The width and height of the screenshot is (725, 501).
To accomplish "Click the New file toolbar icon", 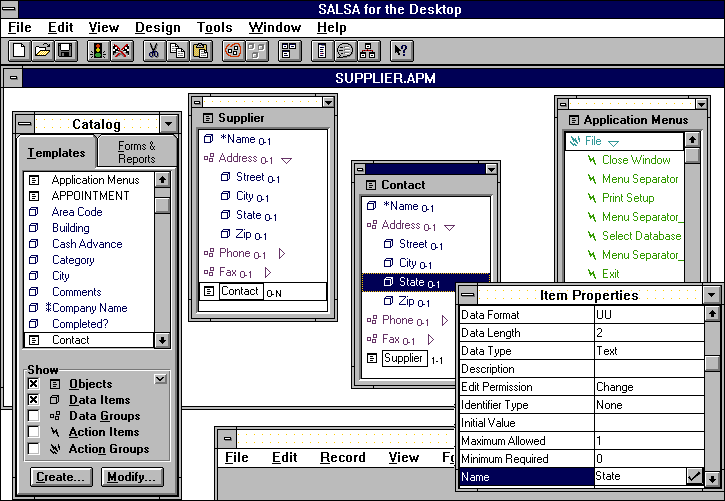I will pyautogui.click(x=19, y=50).
